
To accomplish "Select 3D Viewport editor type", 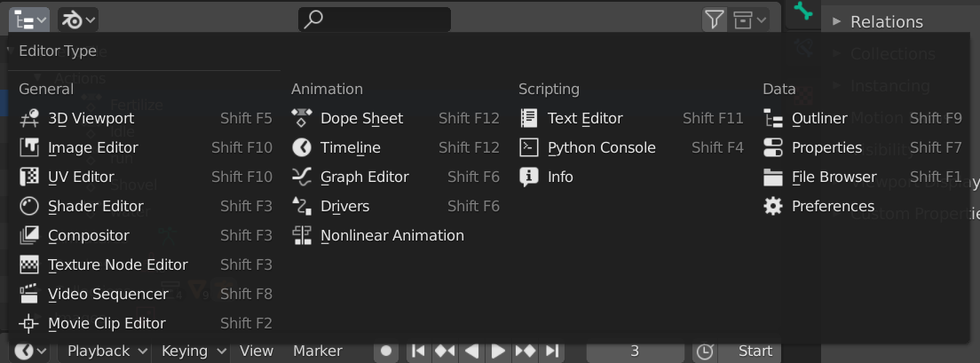I will (x=146, y=118).
